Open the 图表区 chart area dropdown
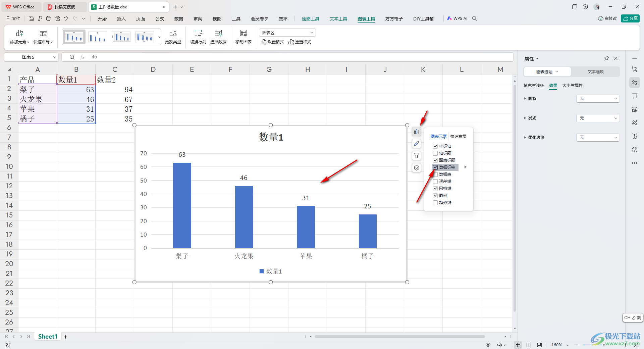 287,33
